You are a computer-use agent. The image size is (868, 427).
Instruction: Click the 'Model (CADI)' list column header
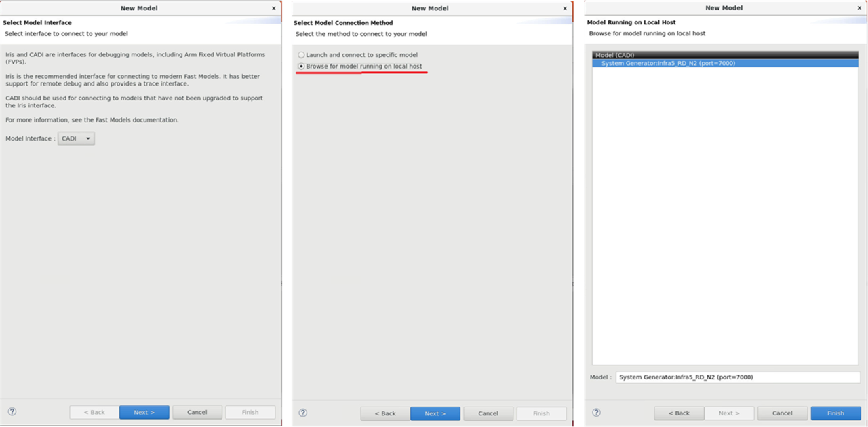click(x=725, y=55)
